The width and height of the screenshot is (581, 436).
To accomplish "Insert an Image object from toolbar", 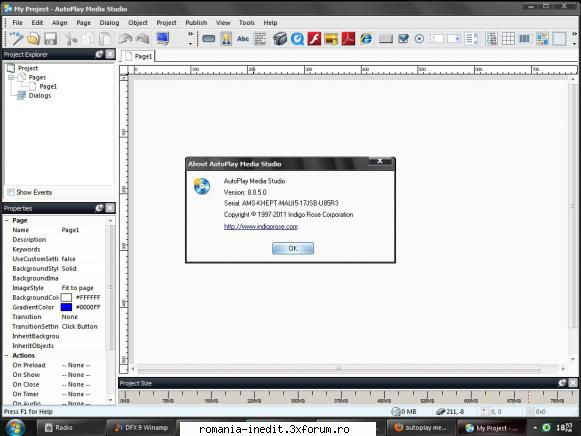I will click(226, 39).
